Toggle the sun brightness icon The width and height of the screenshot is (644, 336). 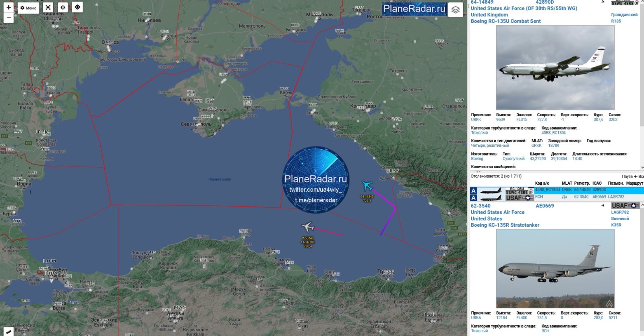[77, 7]
